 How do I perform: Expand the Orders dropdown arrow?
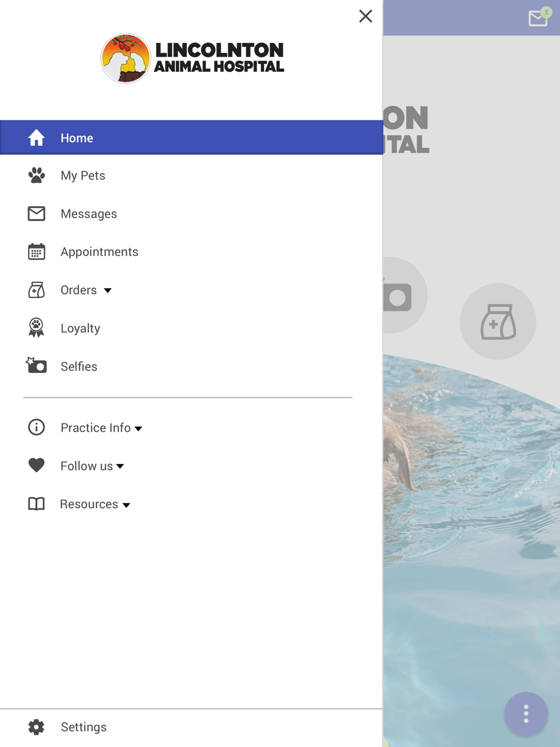pos(108,291)
